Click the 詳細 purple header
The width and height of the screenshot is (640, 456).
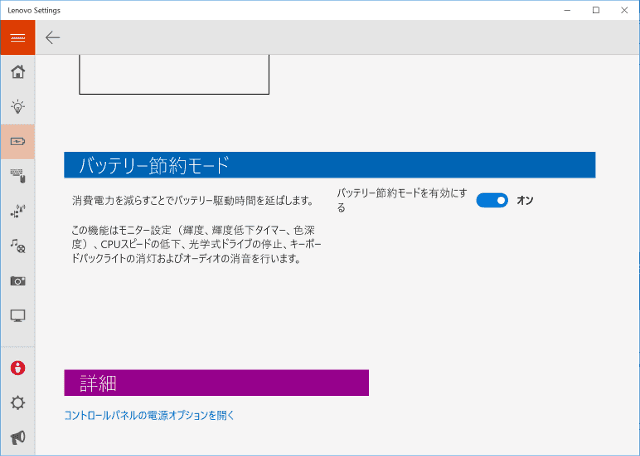pyautogui.click(x=216, y=383)
